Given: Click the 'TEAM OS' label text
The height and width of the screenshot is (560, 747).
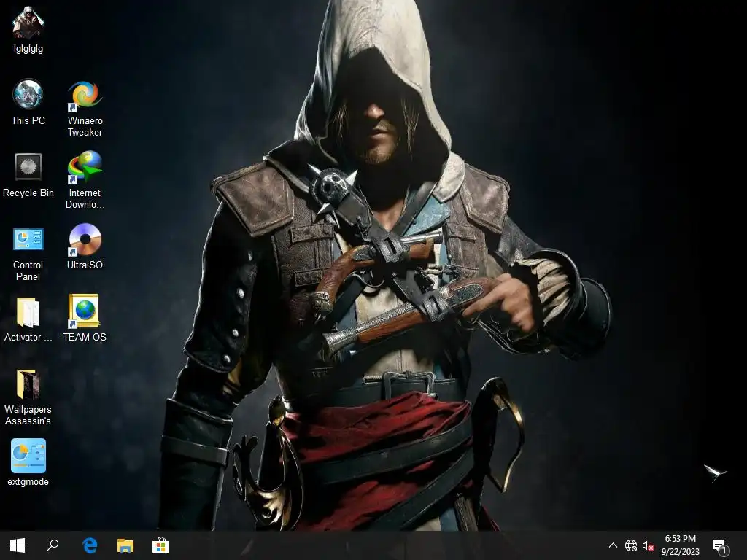Looking at the screenshot, I should point(85,337).
